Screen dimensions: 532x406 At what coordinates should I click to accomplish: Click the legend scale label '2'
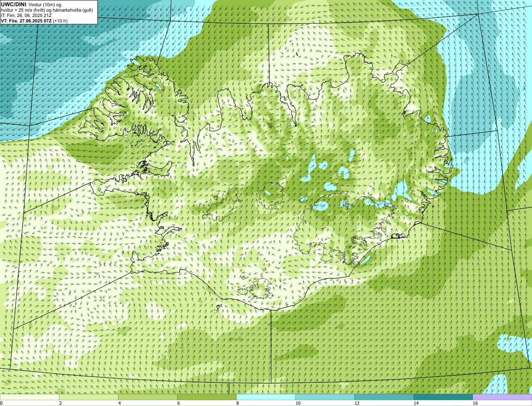60,403
